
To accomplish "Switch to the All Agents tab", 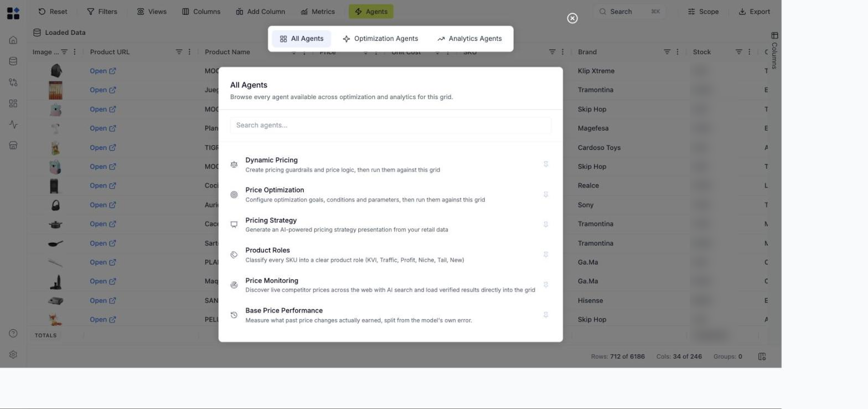I will click(302, 39).
